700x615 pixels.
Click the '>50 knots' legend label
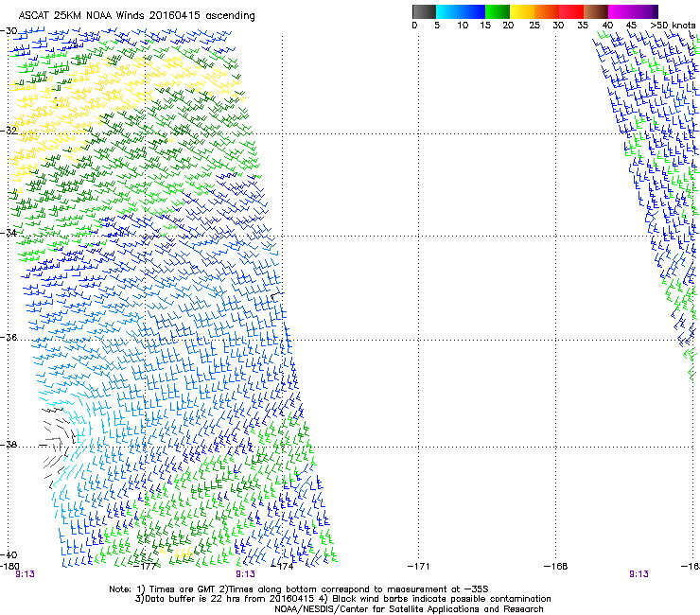(x=673, y=26)
